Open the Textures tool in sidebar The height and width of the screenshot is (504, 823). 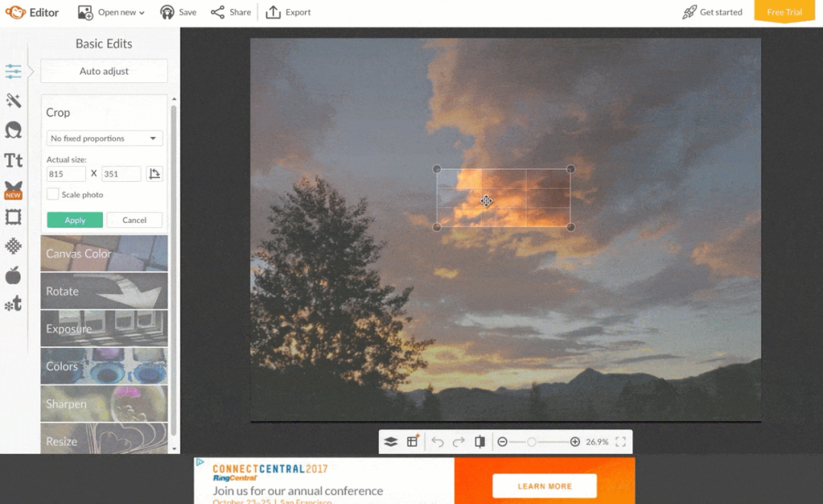[13, 246]
